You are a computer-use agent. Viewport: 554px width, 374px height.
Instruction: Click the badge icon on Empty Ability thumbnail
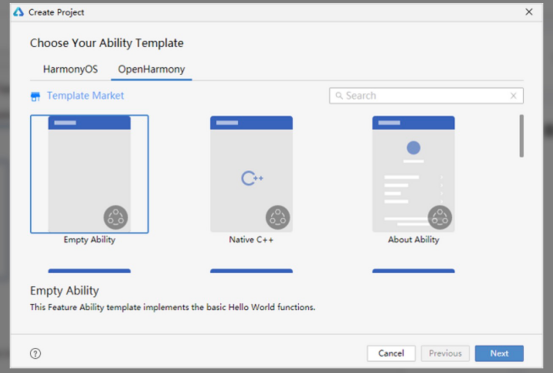coord(116,217)
